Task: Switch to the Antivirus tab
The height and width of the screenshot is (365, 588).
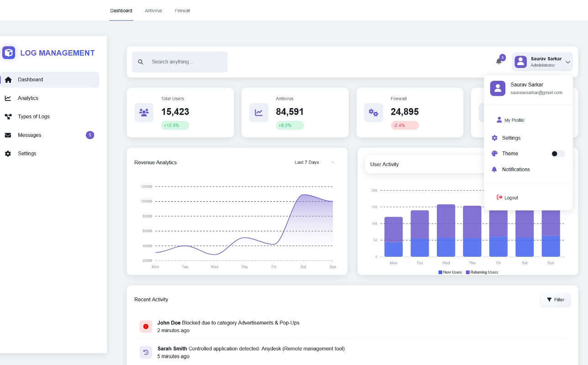Action: pyautogui.click(x=153, y=10)
